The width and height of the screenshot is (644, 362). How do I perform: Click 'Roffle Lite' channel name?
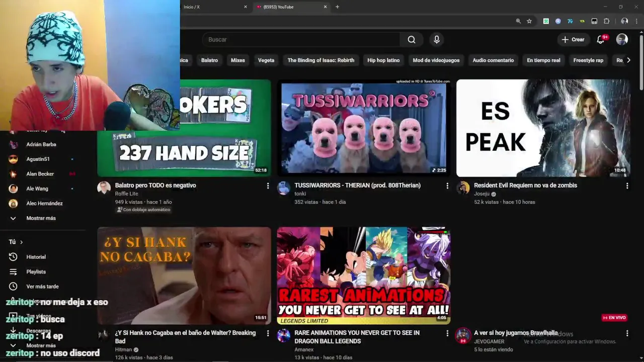[x=126, y=194]
